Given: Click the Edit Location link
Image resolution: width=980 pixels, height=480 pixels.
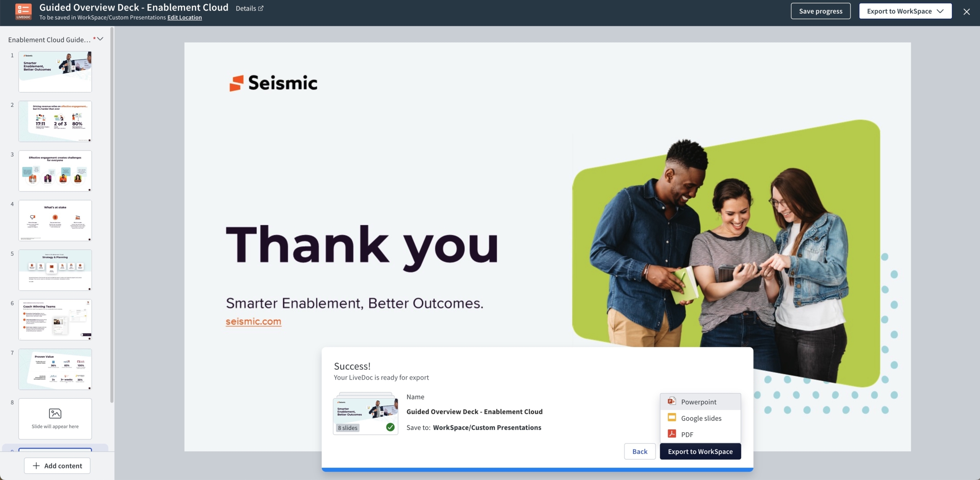Looking at the screenshot, I should point(185,18).
